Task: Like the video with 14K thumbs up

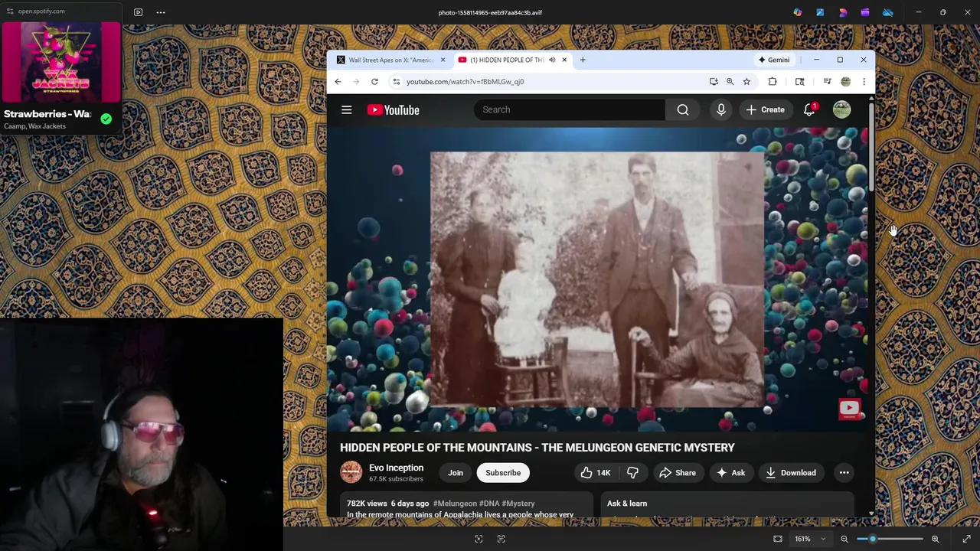Action: [x=595, y=473]
